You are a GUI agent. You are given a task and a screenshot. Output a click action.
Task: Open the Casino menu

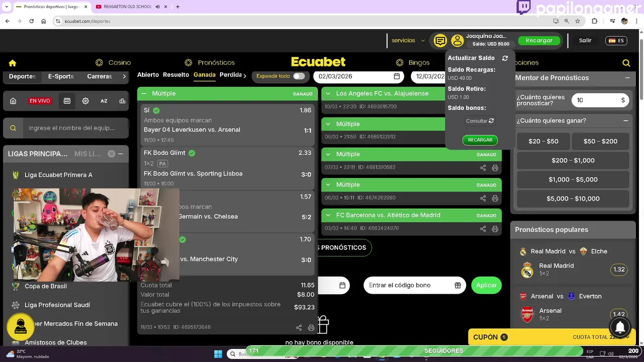click(x=113, y=63)
